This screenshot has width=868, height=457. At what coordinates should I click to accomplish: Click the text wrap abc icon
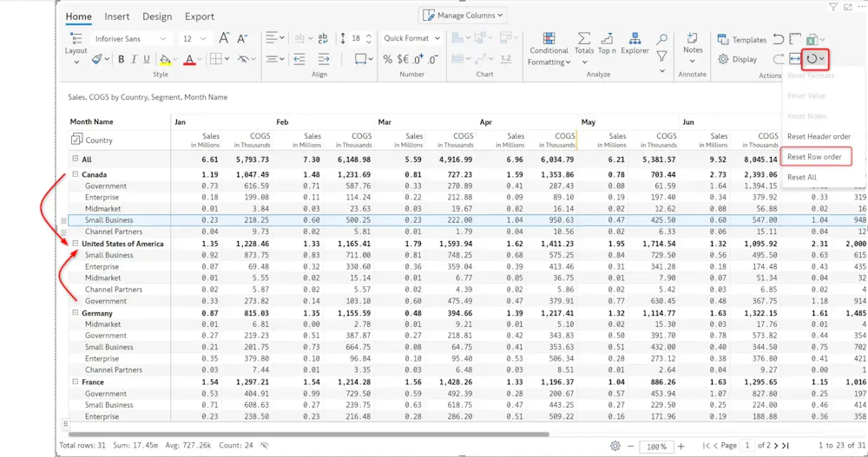click(323, 38)
